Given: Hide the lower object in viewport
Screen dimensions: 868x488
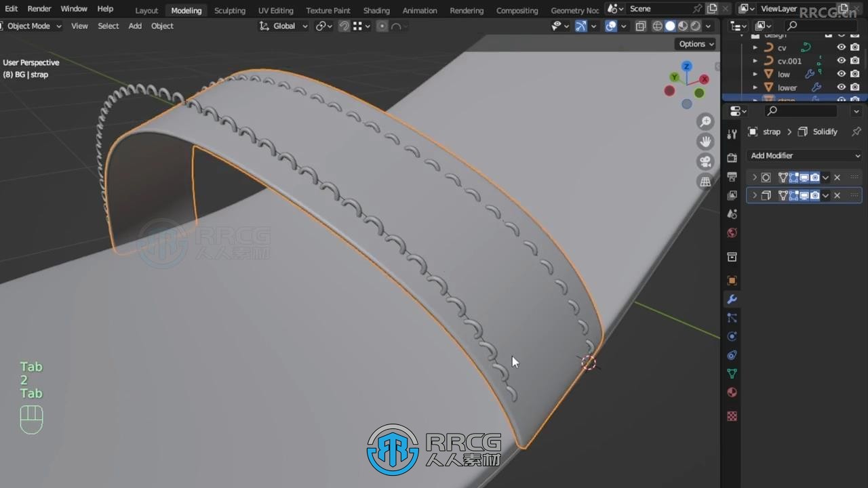Looking at the screenshot, I should pos(841,87).
